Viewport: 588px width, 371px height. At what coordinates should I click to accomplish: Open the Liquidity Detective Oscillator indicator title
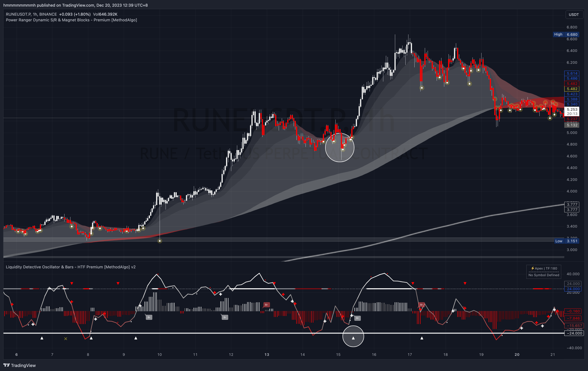[71, 267]
